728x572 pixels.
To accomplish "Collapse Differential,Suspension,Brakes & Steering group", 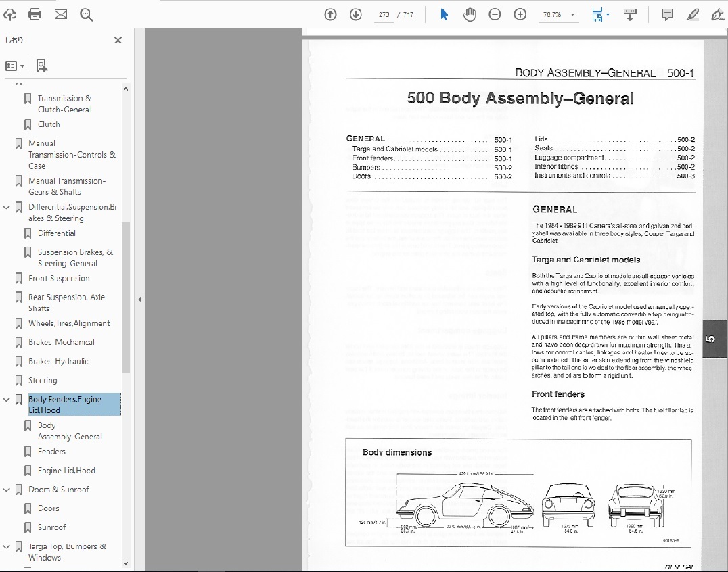I will click(x=7, y=208).
